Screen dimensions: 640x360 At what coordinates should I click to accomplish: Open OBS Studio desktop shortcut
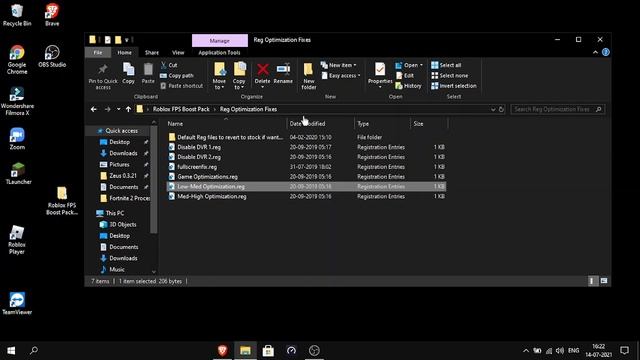click(52, 56)
